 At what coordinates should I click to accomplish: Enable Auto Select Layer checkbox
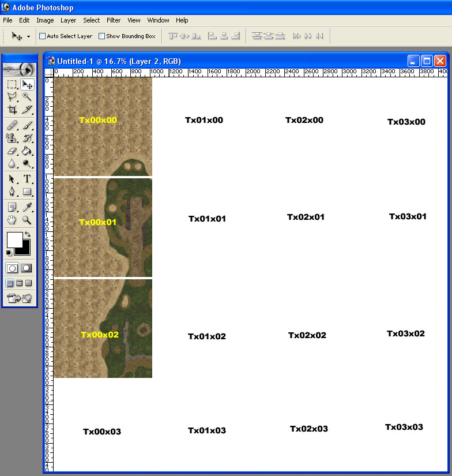(43, 36)
